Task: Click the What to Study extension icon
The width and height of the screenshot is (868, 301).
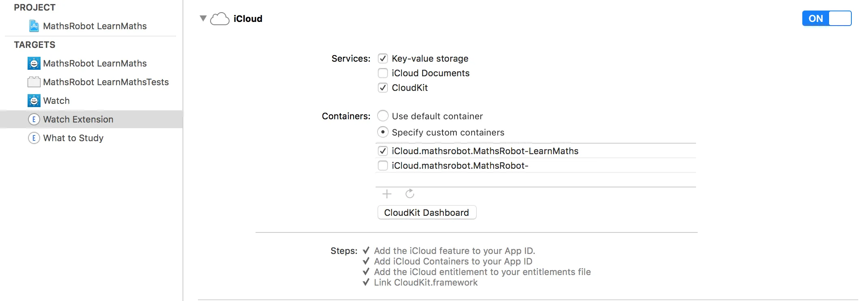Action: click(34, 138)
